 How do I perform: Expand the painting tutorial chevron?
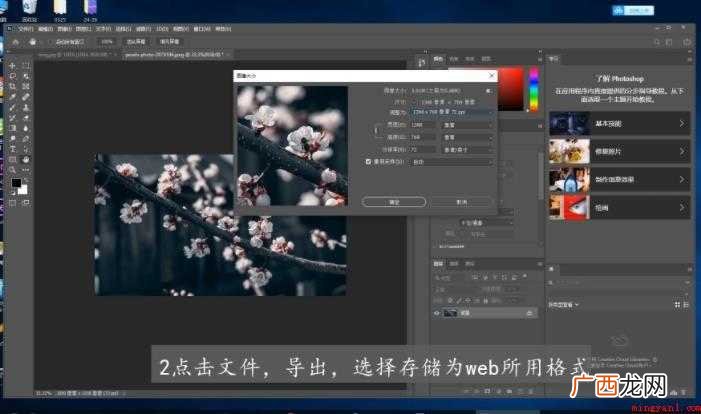tap(682, 207)
